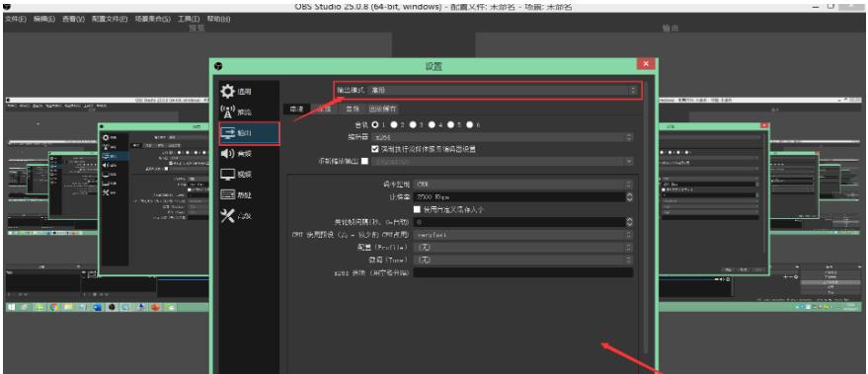Screen dimensions: 868x374
Task: Open Audio (音频) settings speaker icon
Action: pos(227,153)
